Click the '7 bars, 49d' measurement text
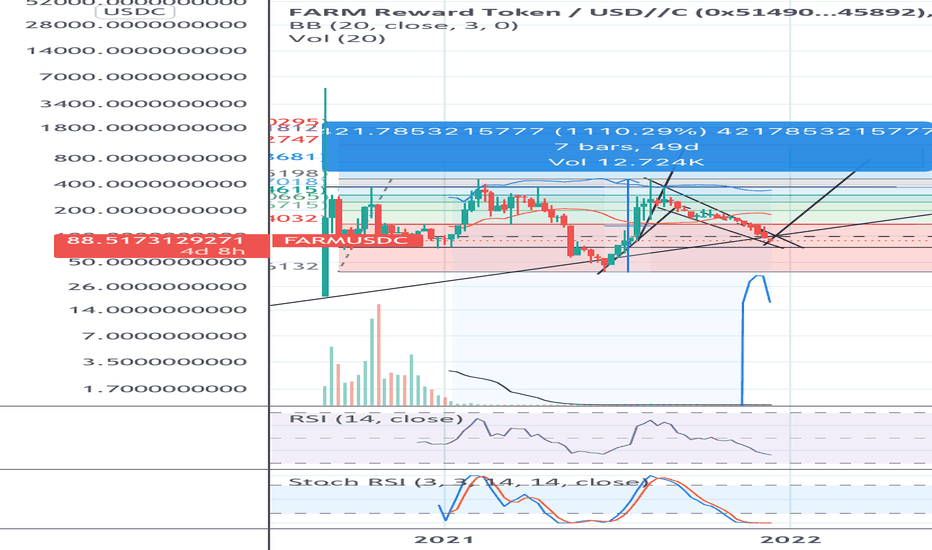Viewport: 932px width, 550px height. coord(626,146)
